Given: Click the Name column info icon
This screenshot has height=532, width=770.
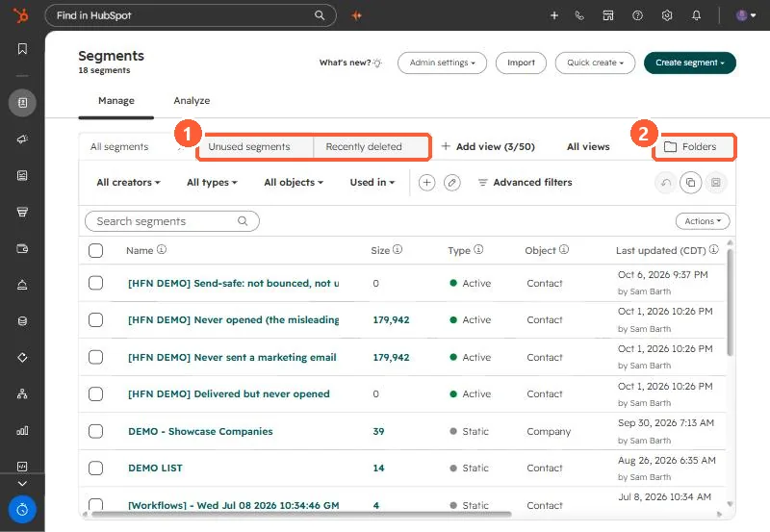Looking at the screenshot, I should pos(162,249).
